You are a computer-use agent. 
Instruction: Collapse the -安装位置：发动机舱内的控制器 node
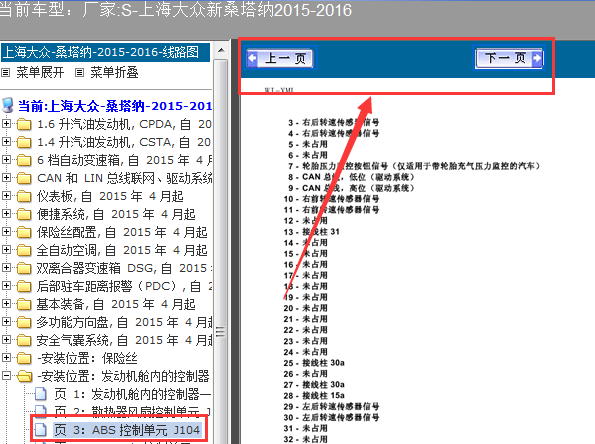coord(6,375)
